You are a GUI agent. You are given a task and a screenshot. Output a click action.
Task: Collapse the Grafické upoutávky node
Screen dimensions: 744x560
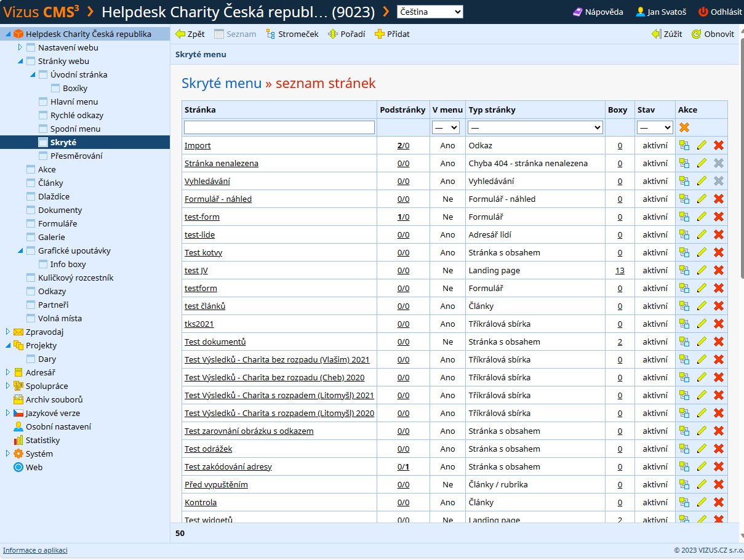pos(20,250)
